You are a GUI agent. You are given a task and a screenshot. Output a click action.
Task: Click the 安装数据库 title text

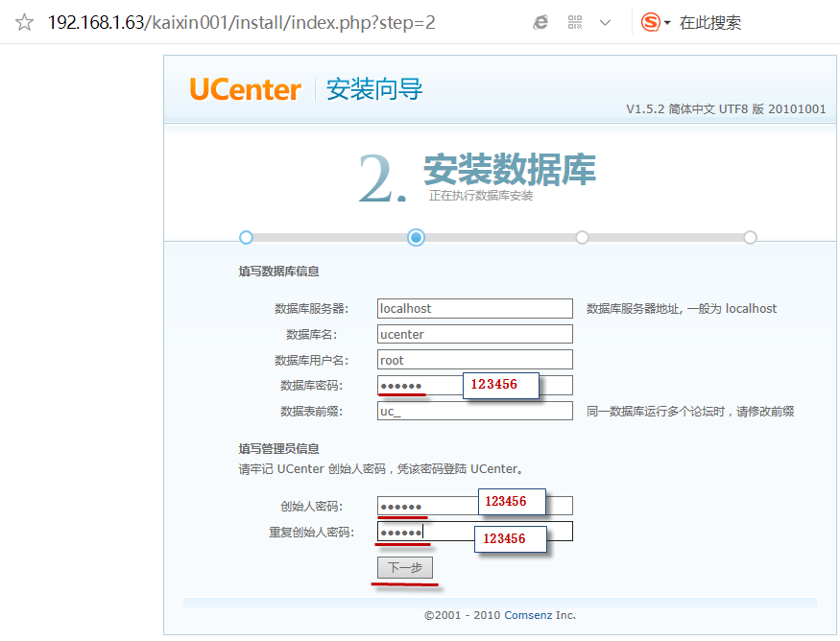510,169
